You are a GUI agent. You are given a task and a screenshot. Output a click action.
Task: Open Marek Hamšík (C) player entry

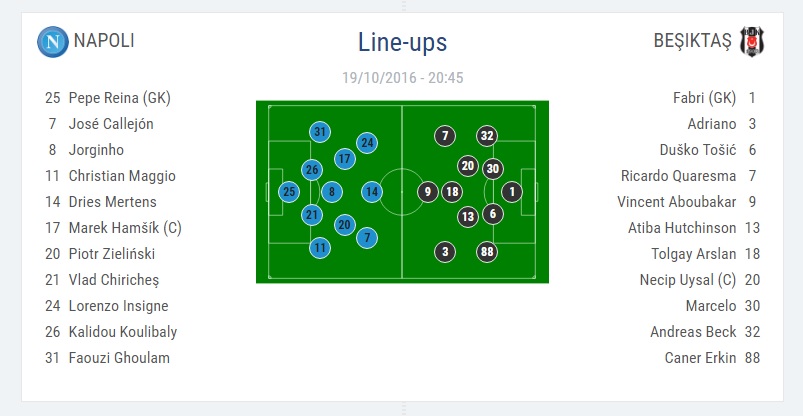[x=113, y=228]
